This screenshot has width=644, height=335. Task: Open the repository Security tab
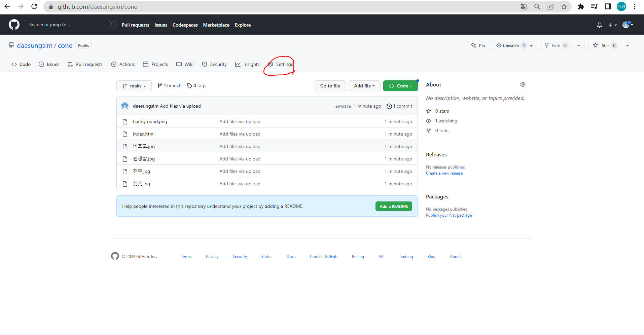coord(214,64)
